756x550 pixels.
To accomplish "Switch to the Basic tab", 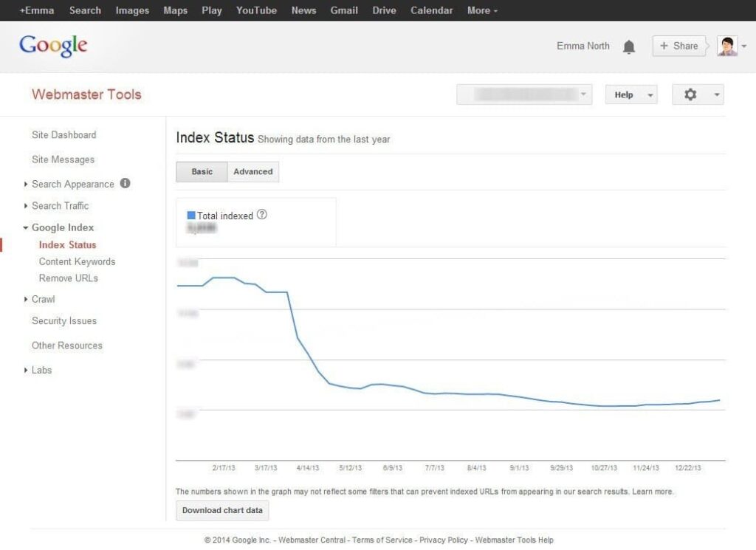I will tap(202, 171).
